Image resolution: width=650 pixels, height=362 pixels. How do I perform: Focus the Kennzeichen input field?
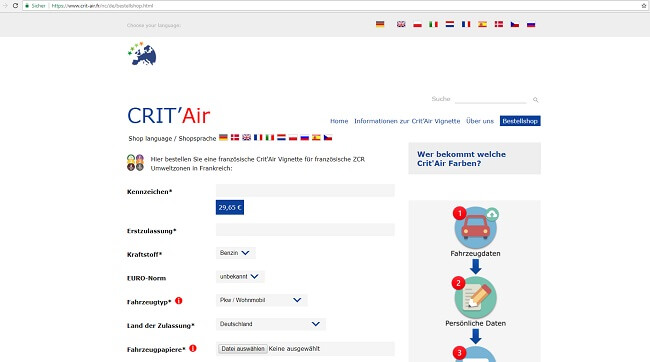(305, 191)
